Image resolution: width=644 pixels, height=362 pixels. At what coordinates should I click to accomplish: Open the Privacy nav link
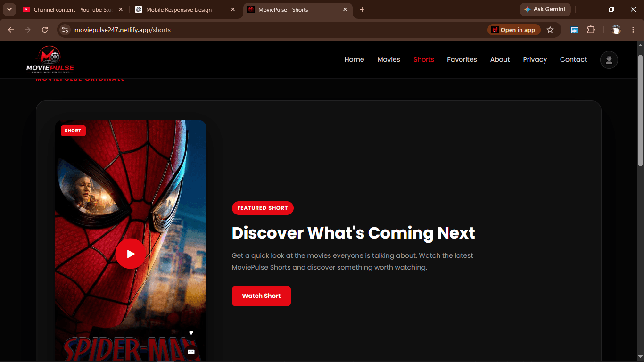click(x=535, y=59)
